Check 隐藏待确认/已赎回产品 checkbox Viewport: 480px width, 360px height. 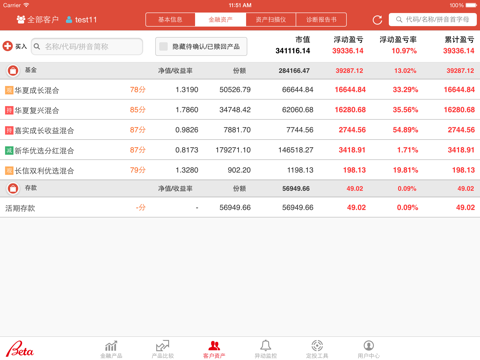163,46
